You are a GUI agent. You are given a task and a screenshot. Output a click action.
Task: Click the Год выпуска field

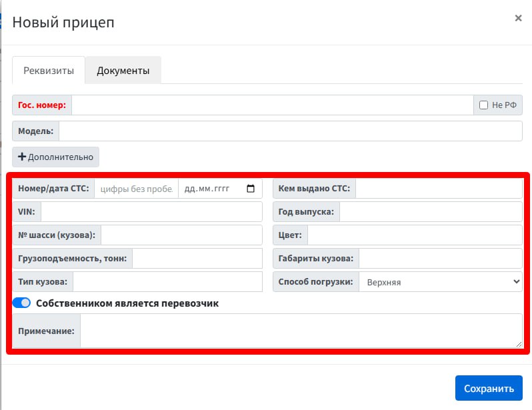pyautogui.click(x=431, y=212)
